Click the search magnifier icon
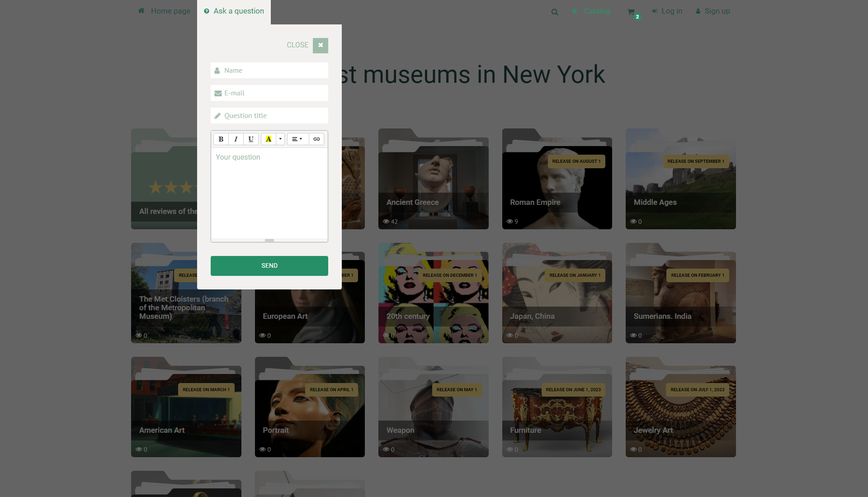 coord(555,12)
